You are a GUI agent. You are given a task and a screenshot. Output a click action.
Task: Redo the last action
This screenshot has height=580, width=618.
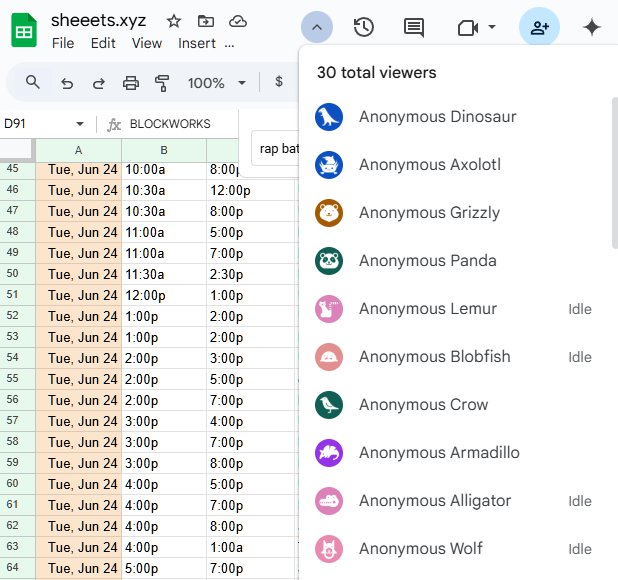(x=99, y=83)
